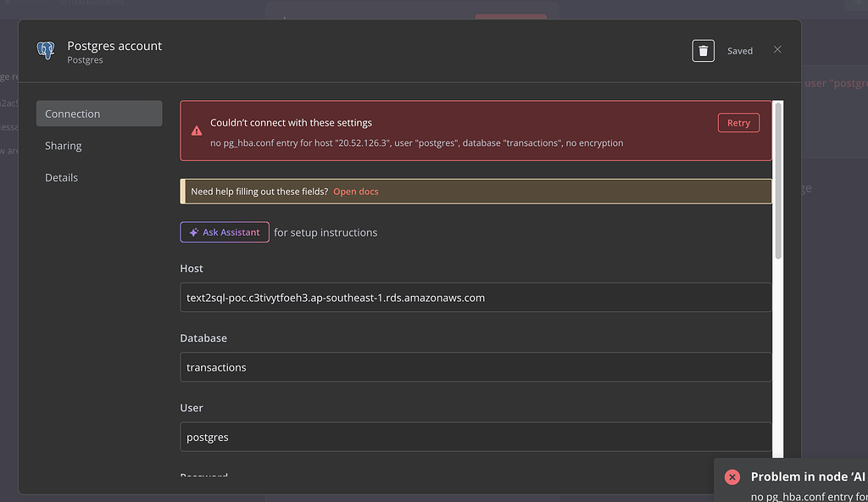Click the Saved status label
868x502 pixels.
(x=740, y=51)
